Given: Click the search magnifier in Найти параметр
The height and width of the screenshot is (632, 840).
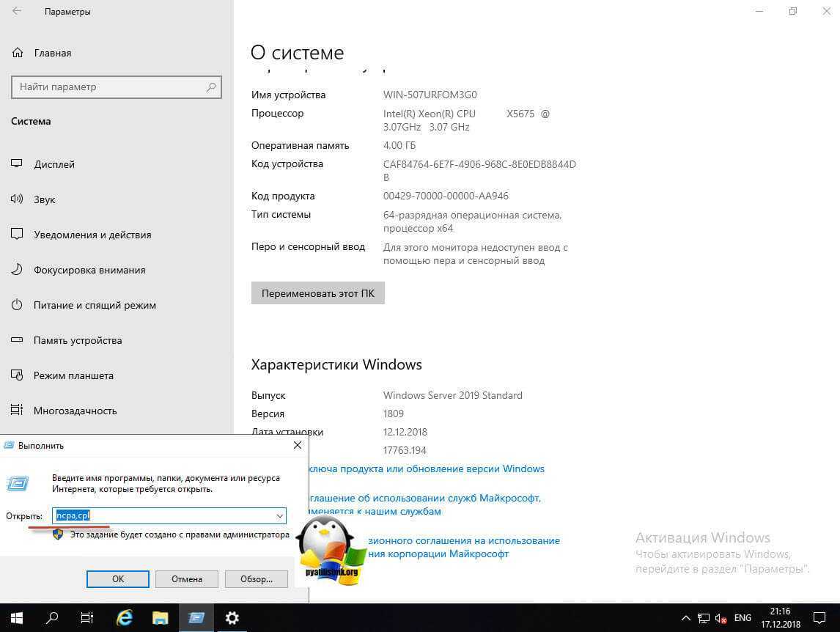Looking at the screenshot, I should [x=211, y=87].
